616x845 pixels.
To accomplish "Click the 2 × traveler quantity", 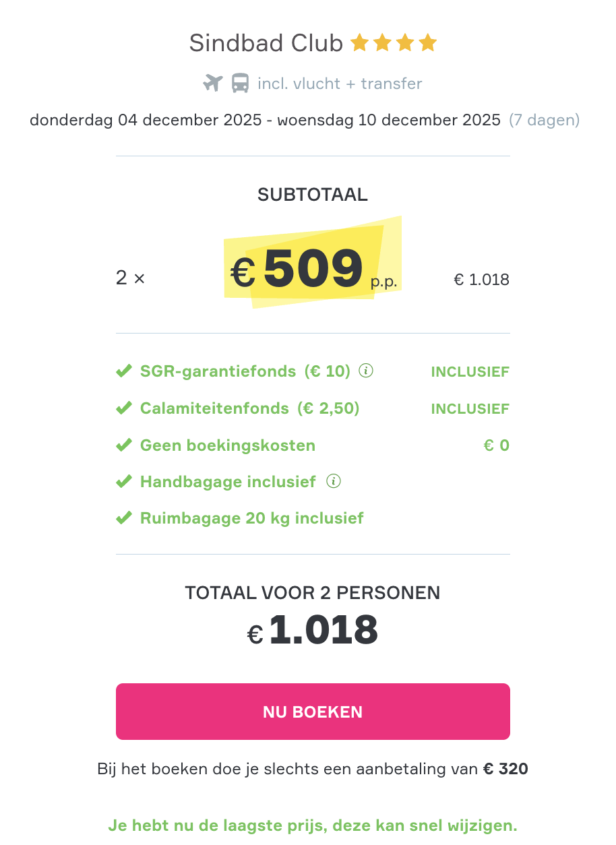I will (129, 277).
